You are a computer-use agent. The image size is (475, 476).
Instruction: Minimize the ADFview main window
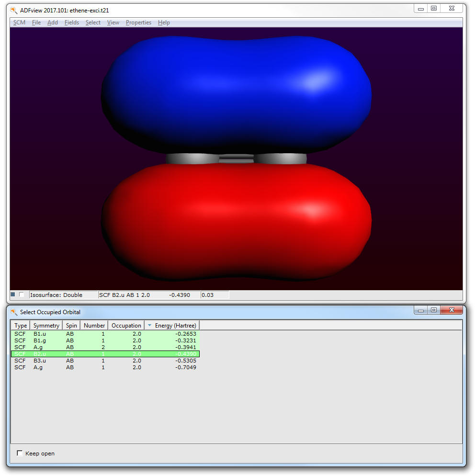[421, 9]
